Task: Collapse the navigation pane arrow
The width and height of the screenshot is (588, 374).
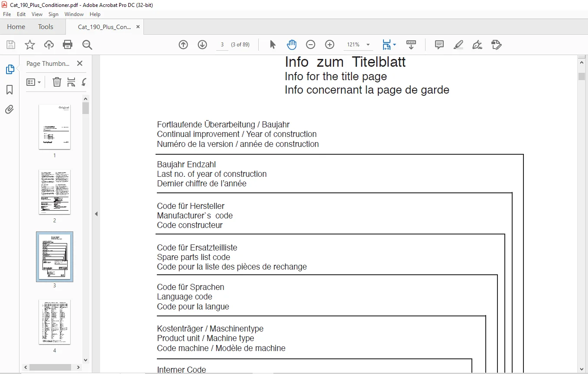Action: pyautogui.click(x=96, y=214)
